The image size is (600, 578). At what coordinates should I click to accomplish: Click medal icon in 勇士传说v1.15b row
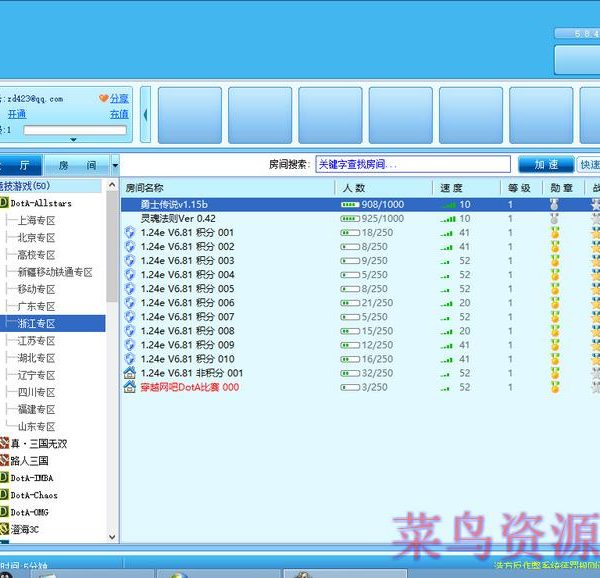[555, 204]
